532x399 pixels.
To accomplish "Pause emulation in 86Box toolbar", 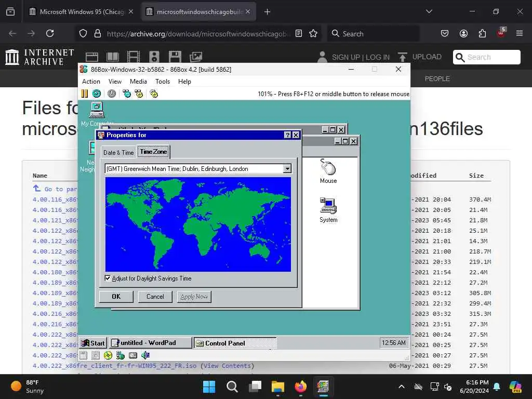I will pyautogui.click(x=85, y=94).
